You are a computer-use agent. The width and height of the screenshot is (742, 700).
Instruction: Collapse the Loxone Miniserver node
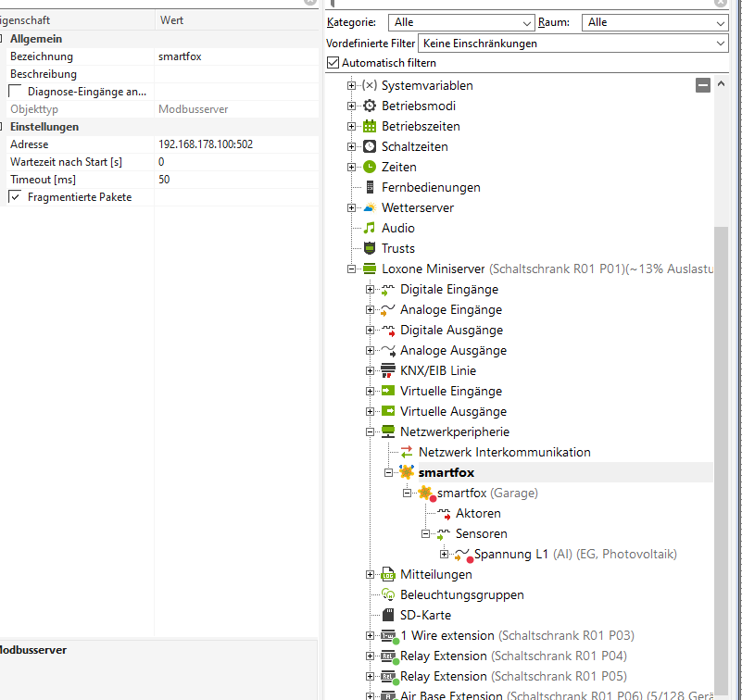click(x=351, y=269)
